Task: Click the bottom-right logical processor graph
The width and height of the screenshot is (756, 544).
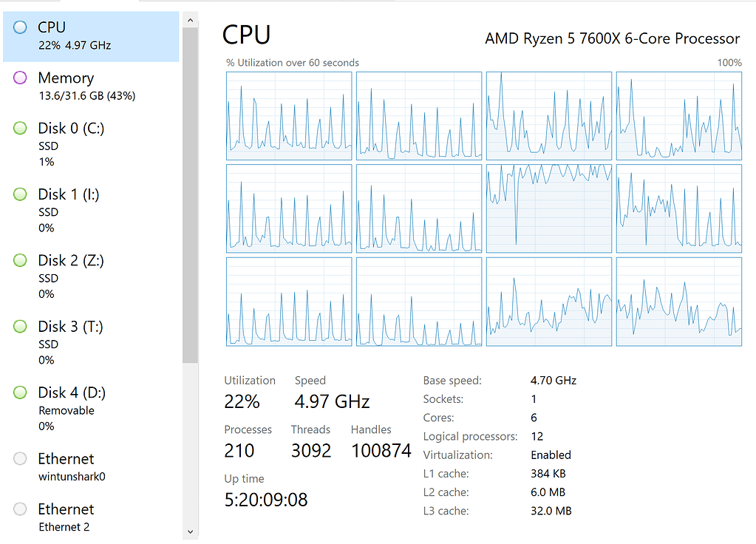Action: pos(678,302)
